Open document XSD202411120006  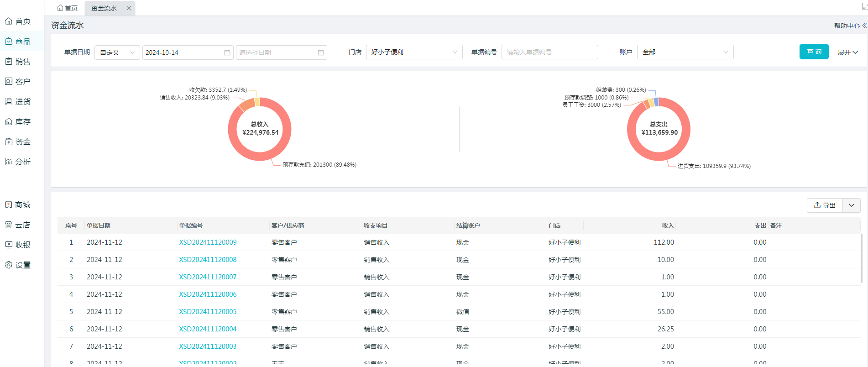(208, 294)
